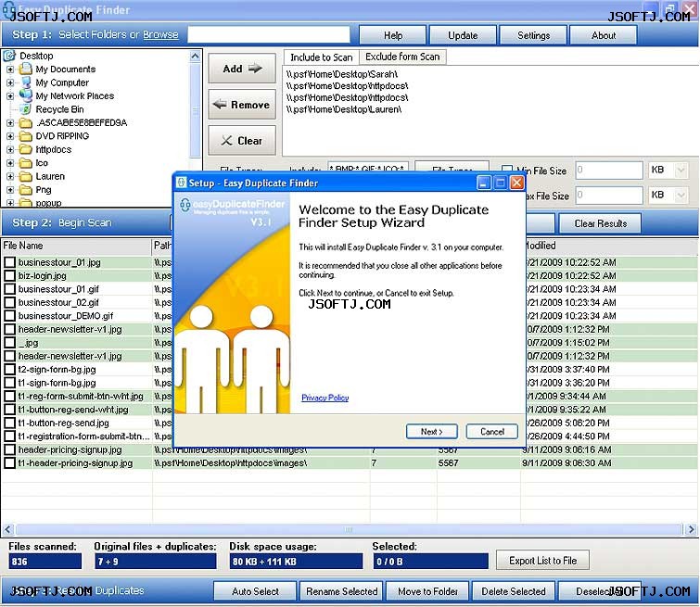Expand the Lauren folder node
The width and height of the screenshot is (700, 607).
[10, 176]
